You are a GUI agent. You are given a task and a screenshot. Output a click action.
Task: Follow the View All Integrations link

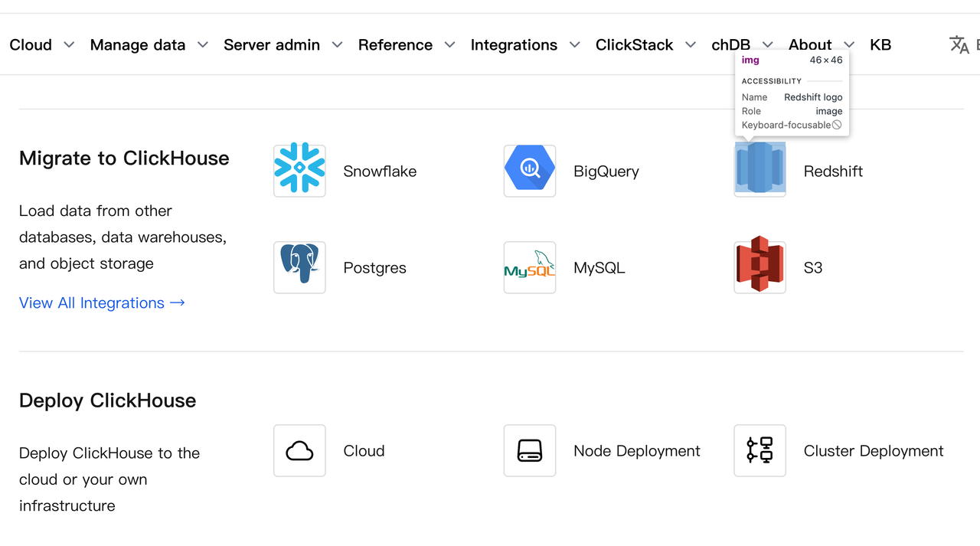click(x=102, y=303)
